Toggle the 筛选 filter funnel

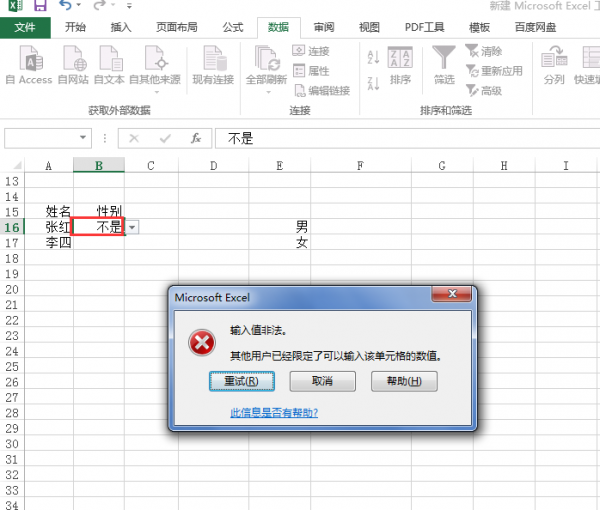(444, 65)
